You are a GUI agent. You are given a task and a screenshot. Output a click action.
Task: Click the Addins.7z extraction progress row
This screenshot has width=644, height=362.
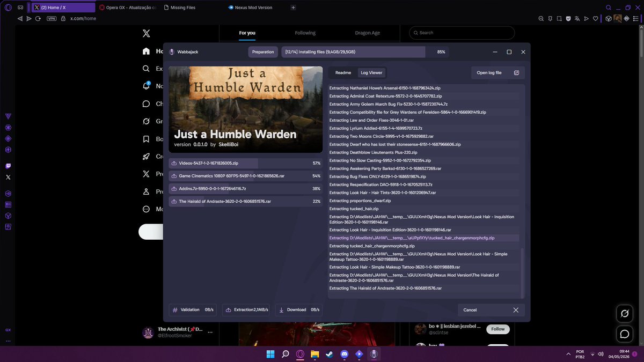(245, 189)
